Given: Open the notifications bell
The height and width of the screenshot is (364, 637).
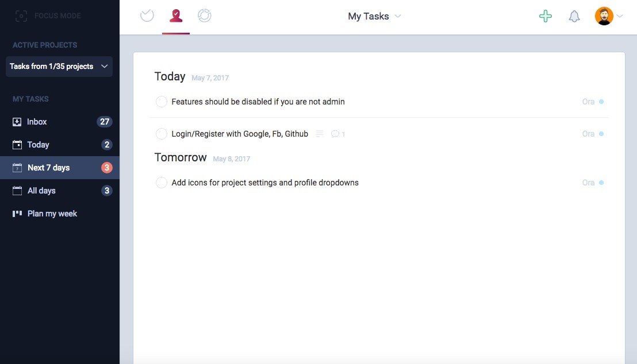Looking at the screenshot, I should click(x=574, y=16).
